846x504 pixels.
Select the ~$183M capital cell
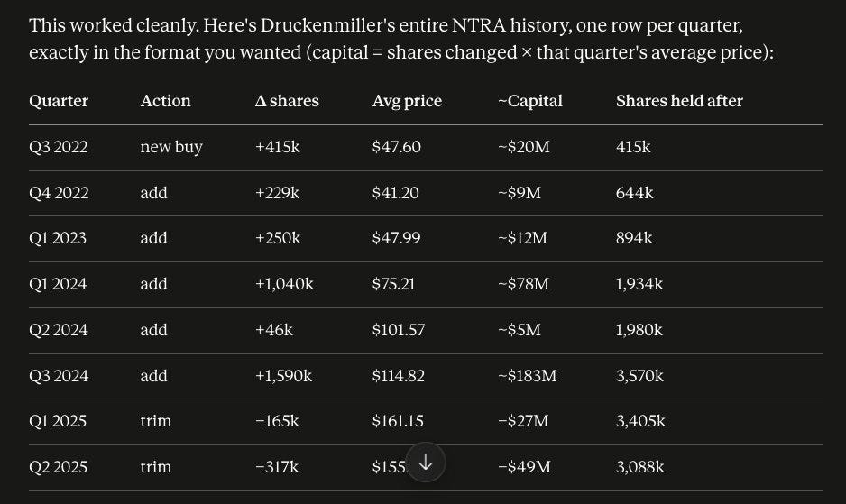coord(527,376)
